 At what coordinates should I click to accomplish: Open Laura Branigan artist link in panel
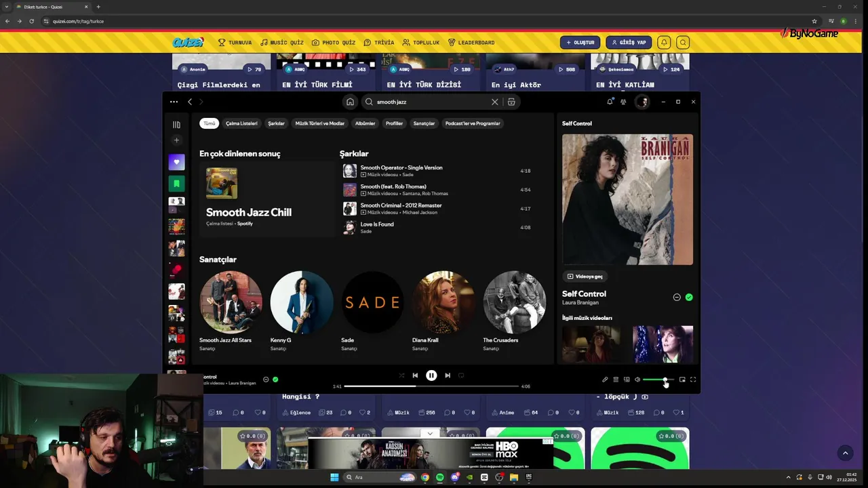coord(580,303)
